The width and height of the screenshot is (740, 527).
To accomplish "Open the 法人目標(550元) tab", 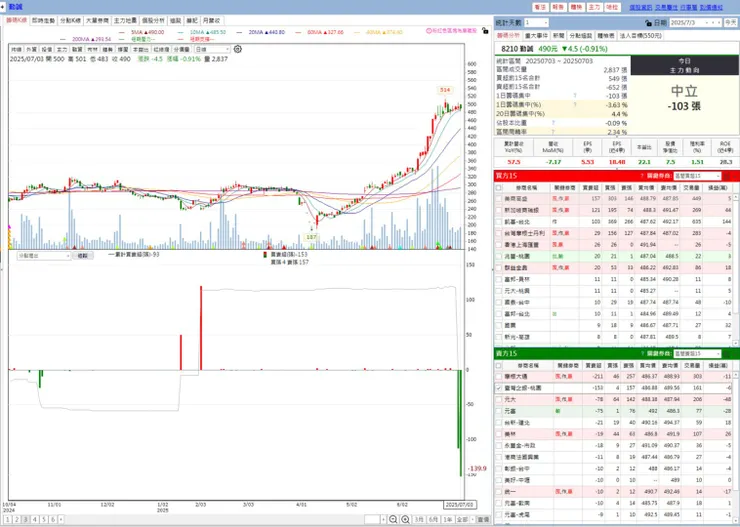I will (x=640, y=36).
